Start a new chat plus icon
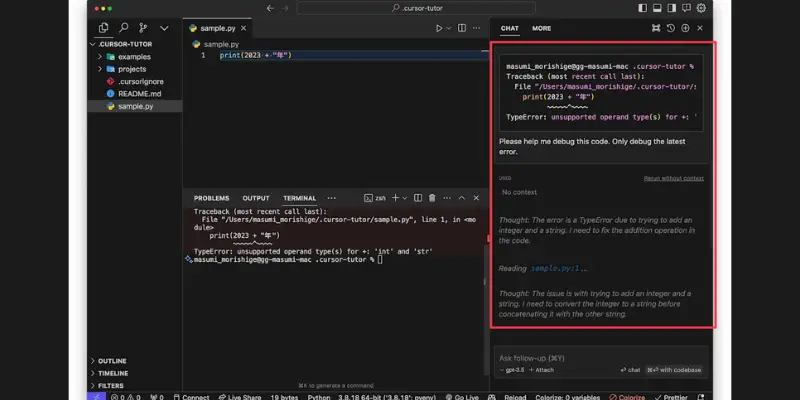The height and width of the screenshot is (400, 800). (x=685, y=29)
